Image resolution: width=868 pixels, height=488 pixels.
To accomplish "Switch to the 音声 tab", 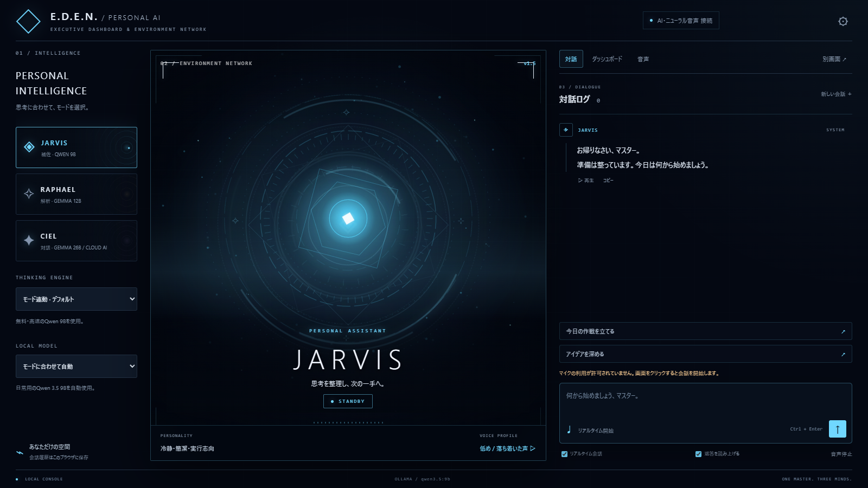I will [x=643, y=59].
